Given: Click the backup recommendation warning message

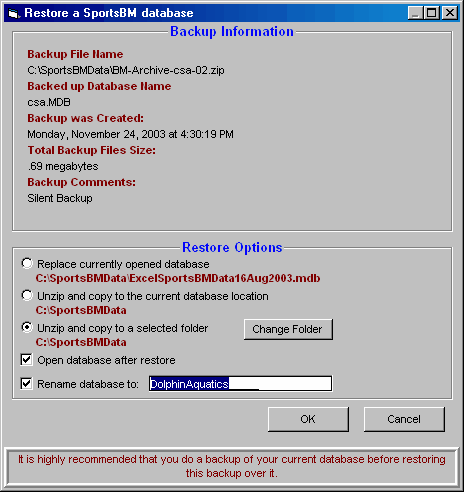Looking at the screenshot, I should pyautogui.click(x=232, y=466).
